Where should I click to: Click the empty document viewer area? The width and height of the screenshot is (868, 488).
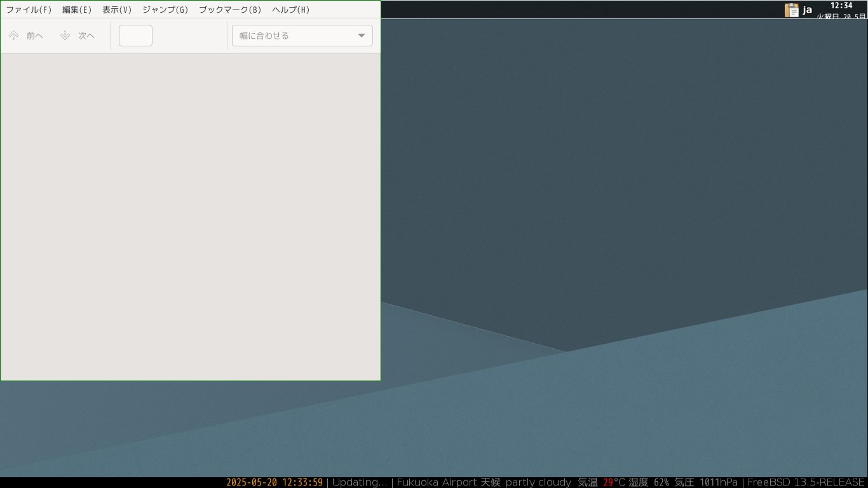coord(191,217)
